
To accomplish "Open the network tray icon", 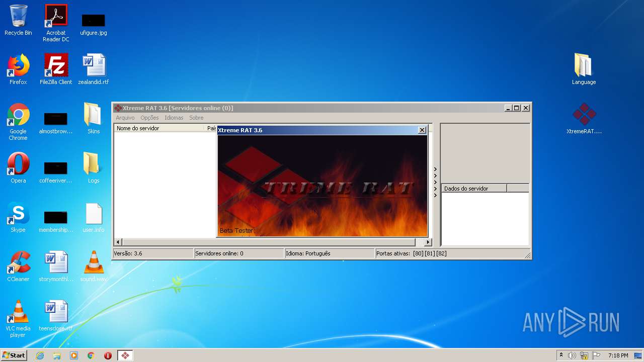I will coord(584,355).
